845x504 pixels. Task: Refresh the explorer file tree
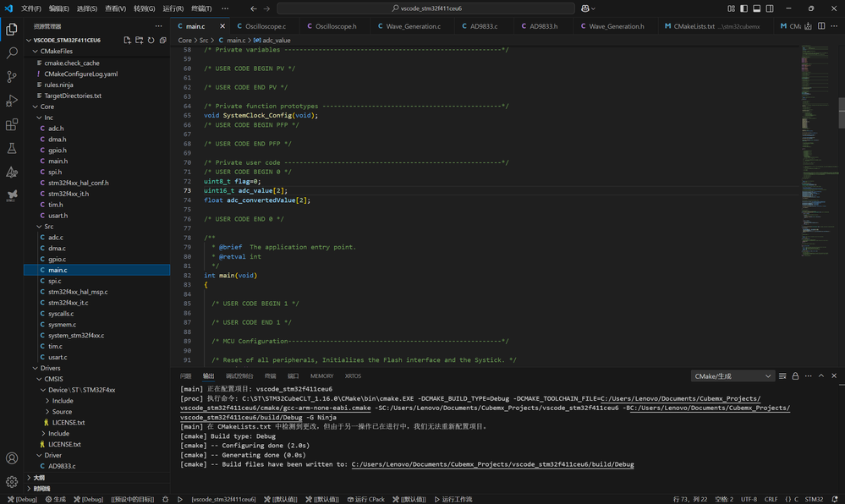click(151, 40)
